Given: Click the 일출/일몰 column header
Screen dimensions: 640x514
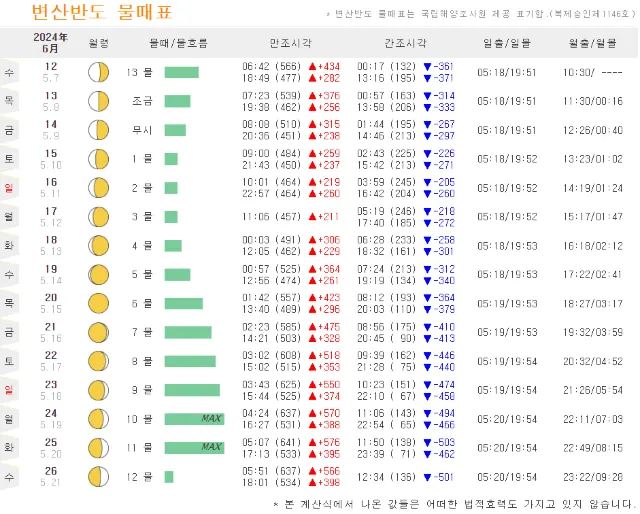Looking at the screenshot, I should 507,43.
